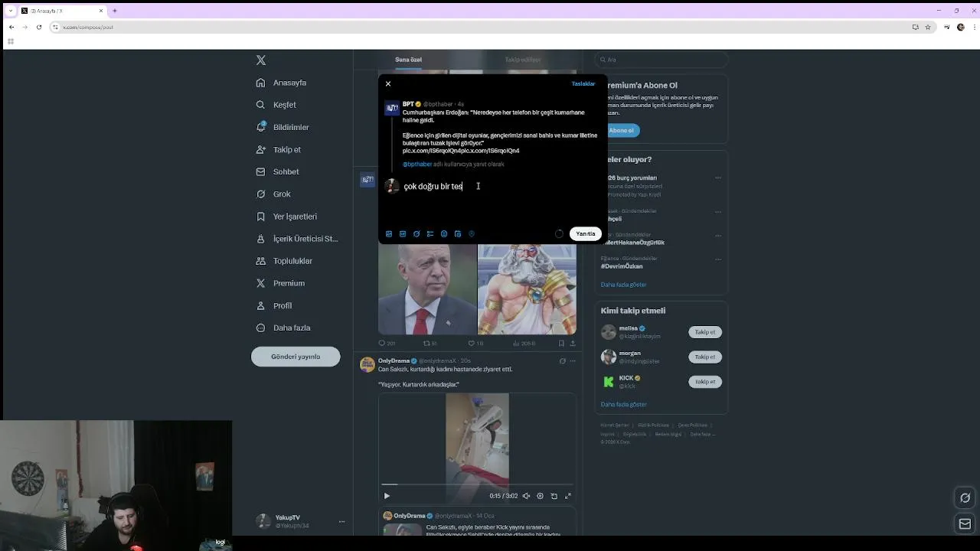Follow morgan with Takip et button
The image size is (980, 551).
(x=705, y=357)
